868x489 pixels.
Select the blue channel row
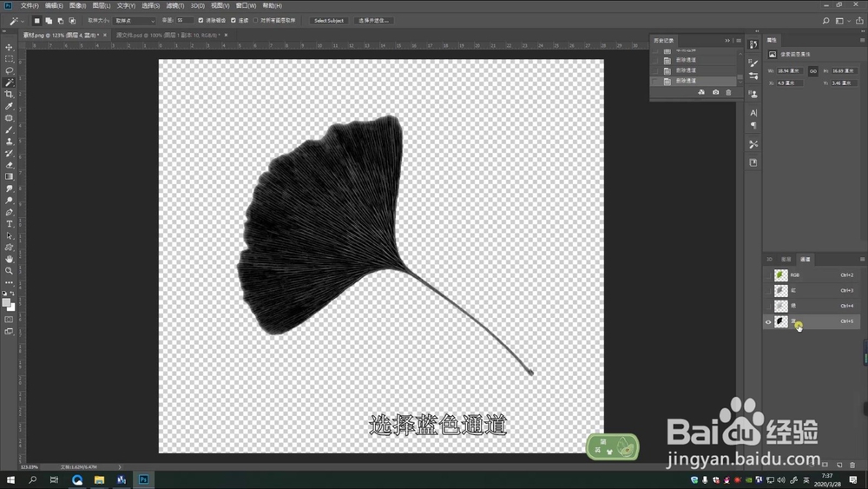tap(812, 321)
